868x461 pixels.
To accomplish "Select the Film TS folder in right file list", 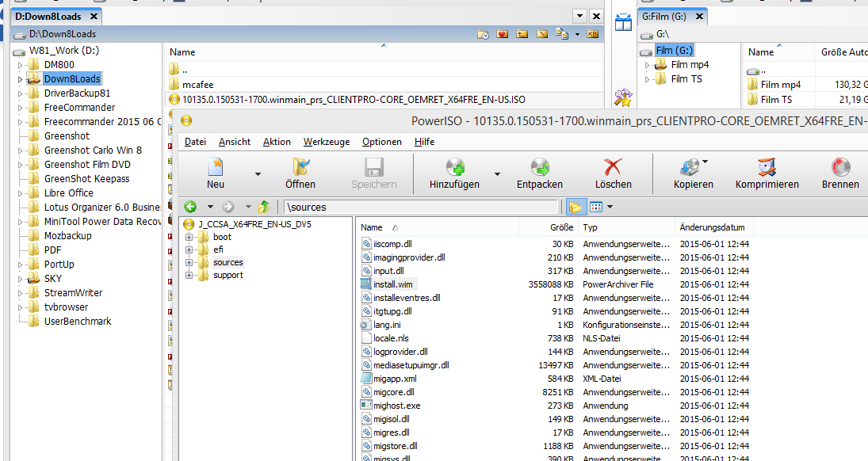I will click(776, 100).
